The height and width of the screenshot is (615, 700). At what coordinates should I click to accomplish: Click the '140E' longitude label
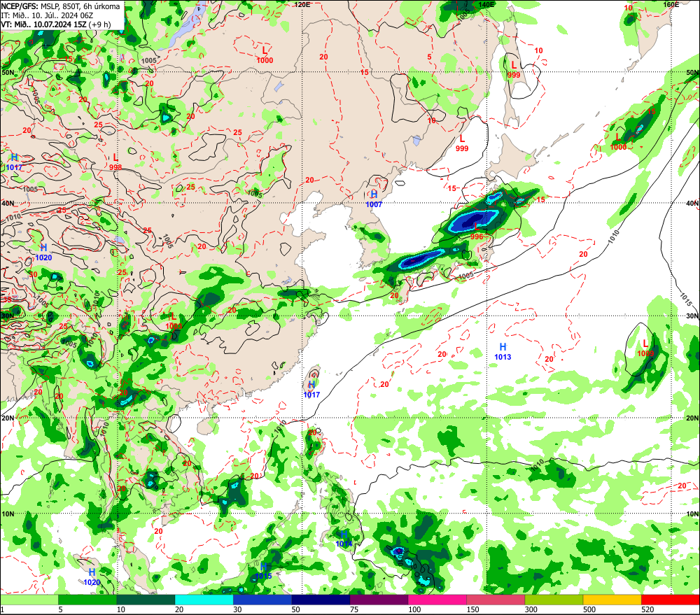point(486,4)
